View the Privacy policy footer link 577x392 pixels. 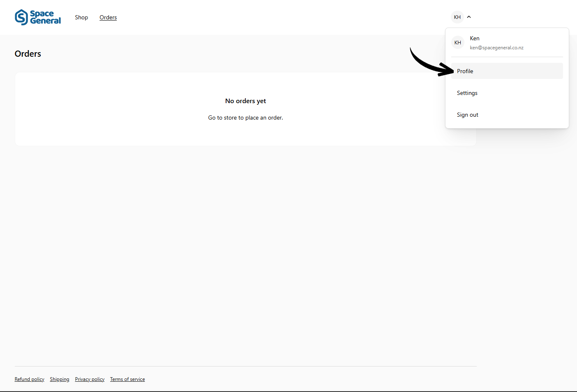point(90,379)
